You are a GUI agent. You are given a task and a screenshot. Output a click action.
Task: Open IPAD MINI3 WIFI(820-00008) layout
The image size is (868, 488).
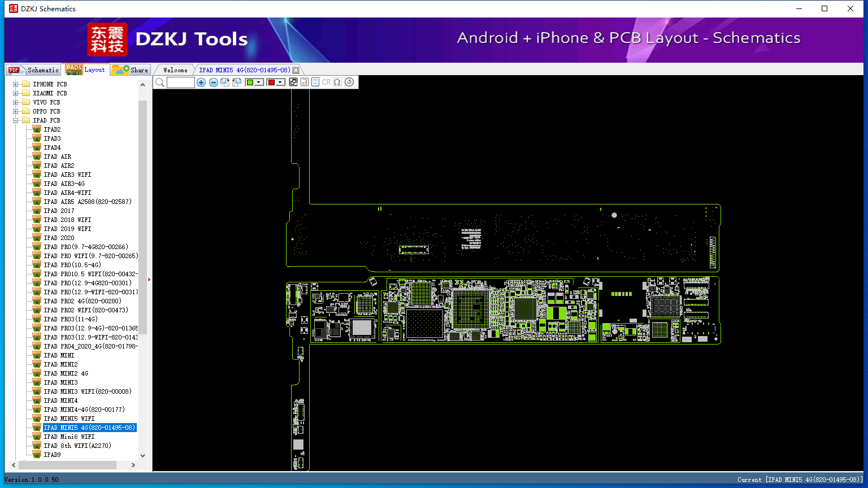(88, 391)
